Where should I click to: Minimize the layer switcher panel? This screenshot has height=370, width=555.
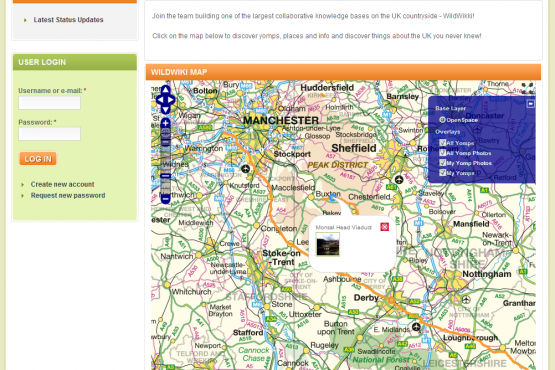point(530,104)
